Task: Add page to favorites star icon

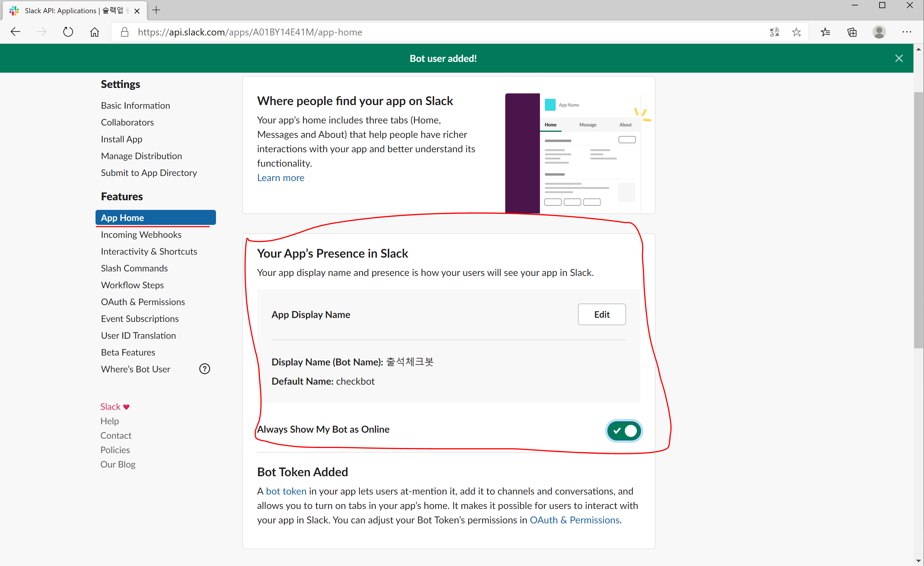Action: click(797, 32)
